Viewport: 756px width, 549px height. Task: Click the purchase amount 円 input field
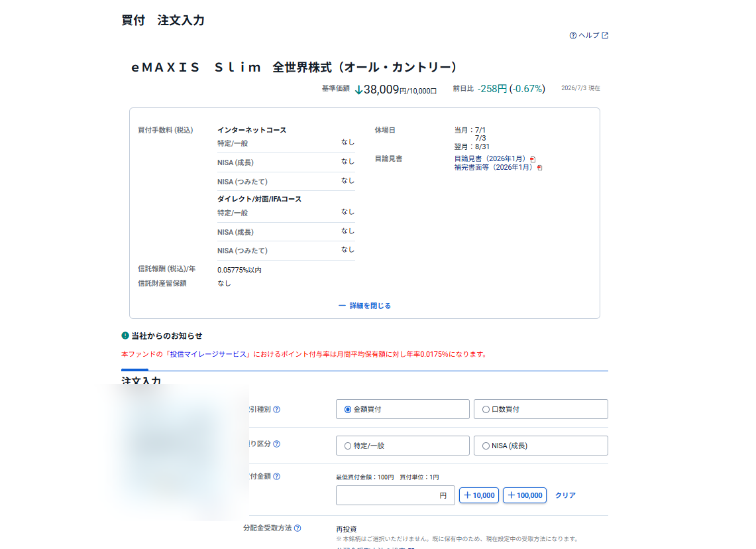tap(396, 495)
